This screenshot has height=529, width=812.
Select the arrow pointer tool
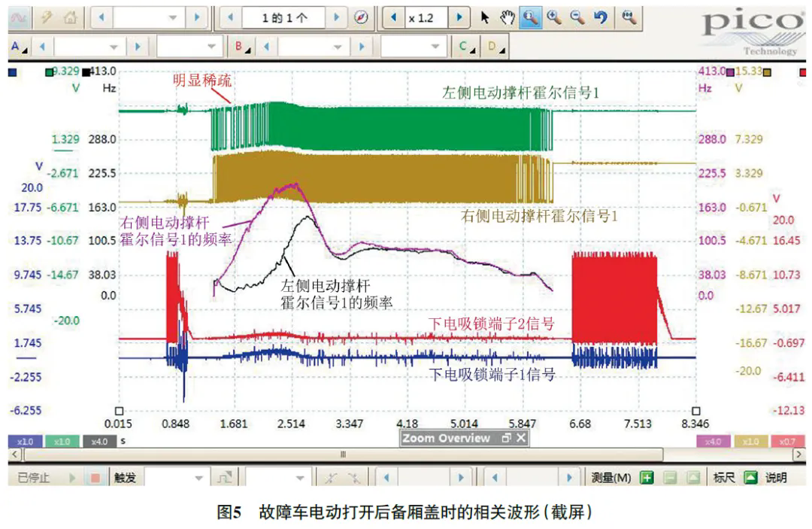484,18
